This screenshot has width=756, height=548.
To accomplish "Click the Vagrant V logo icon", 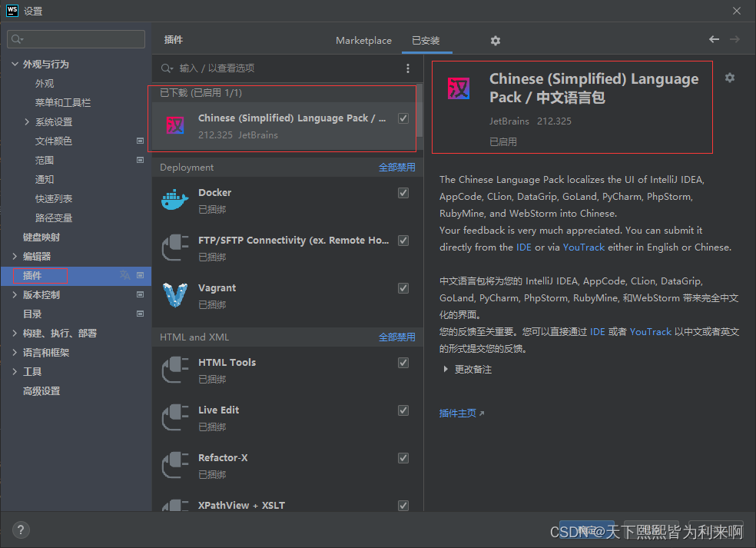I will click(174, 295).
